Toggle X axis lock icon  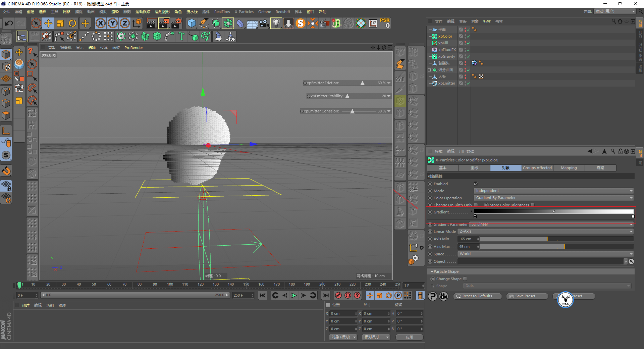tap(100, 23)
